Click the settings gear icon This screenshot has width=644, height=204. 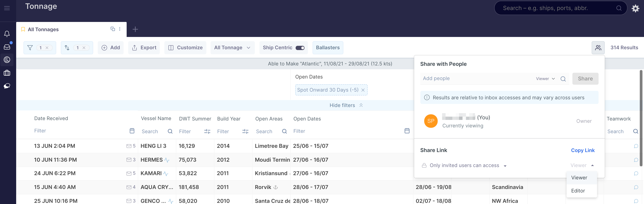(635, 8)
